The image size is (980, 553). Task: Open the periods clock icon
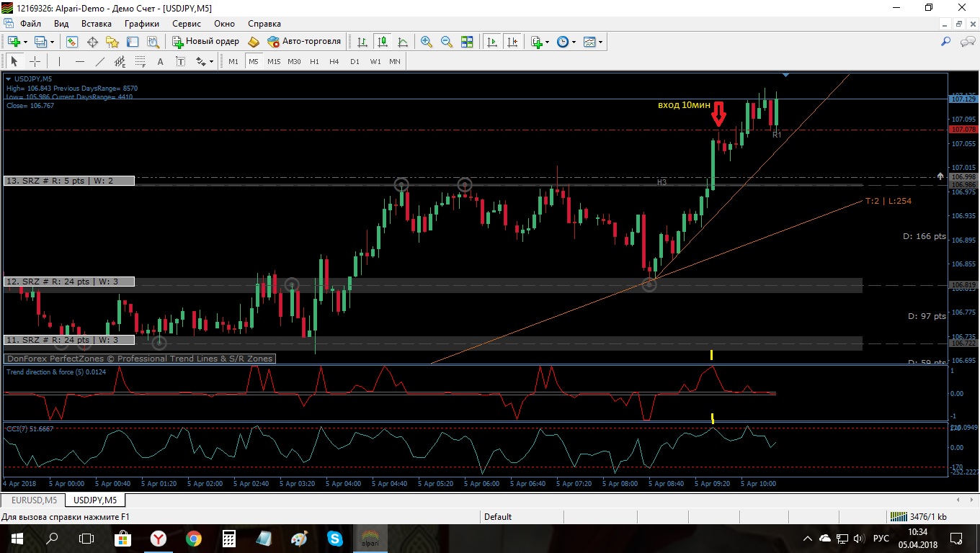click(563, 42)
